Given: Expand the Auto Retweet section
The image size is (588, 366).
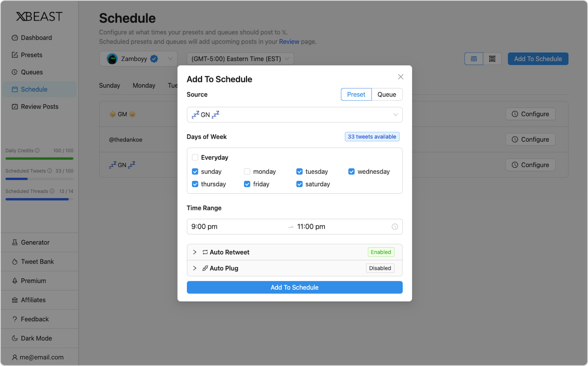Looking at the screenshot, I should (x=195, y=252).
